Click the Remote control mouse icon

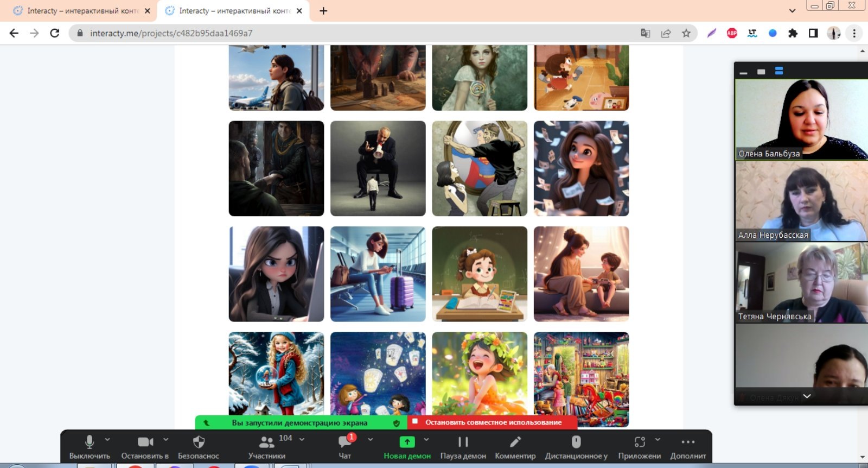pos(576,442)
